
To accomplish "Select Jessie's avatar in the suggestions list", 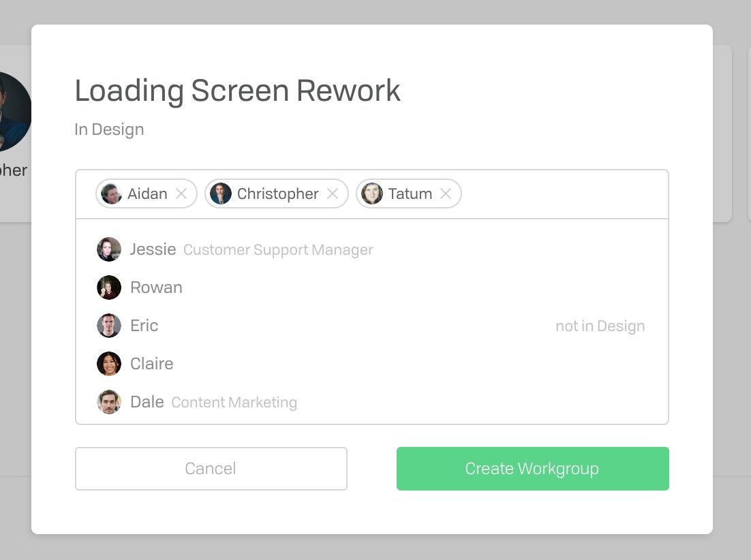I will pyautogui.click(x=109, y=249).
